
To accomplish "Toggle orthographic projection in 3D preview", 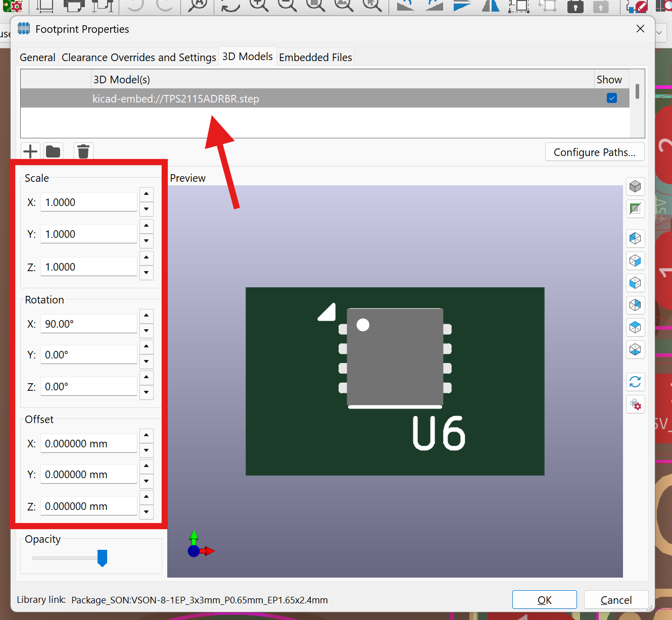I will 635,186.
